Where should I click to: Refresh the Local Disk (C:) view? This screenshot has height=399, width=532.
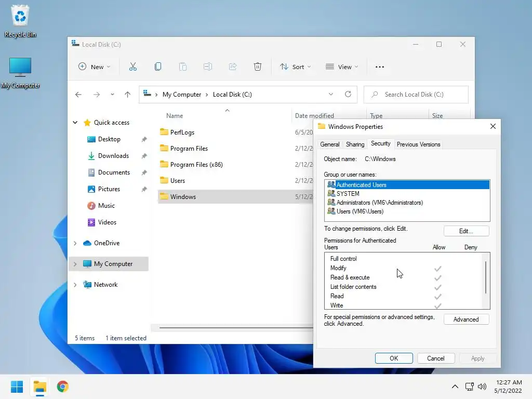pos(348,95)
